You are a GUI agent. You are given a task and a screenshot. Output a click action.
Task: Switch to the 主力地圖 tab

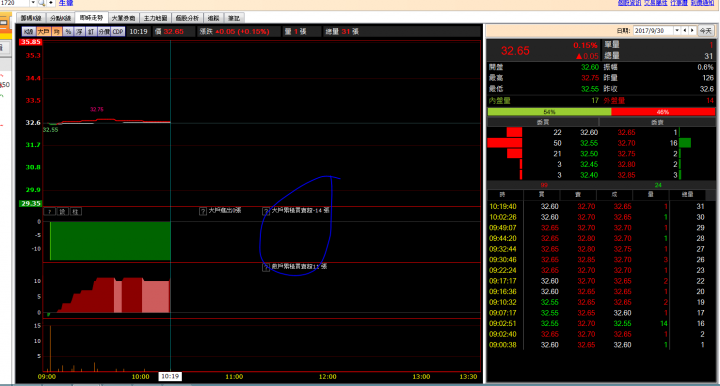pyautogui.click(x=156, y=18)
